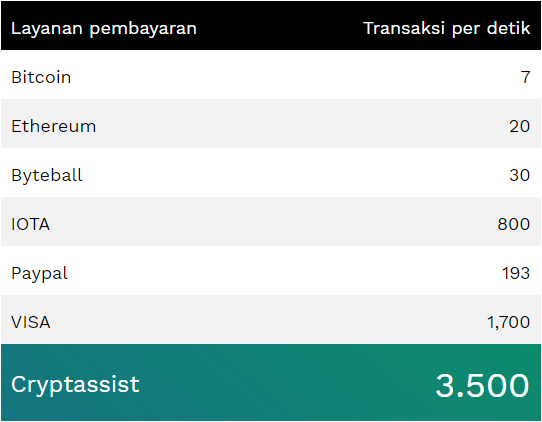Click Paypal's value of 193
The width and height of the screenshot is (542, 422).
click(x=516, y=273)
